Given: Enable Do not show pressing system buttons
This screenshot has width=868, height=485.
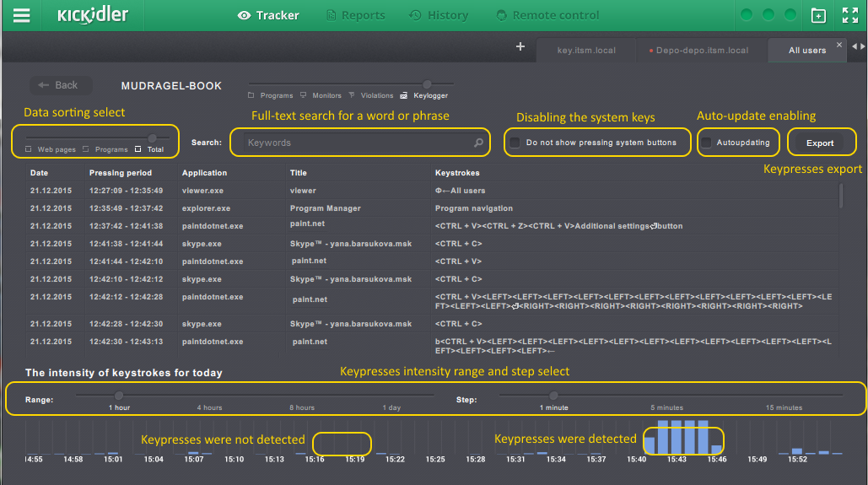Looking at the screenshot, I should [515, 143].
